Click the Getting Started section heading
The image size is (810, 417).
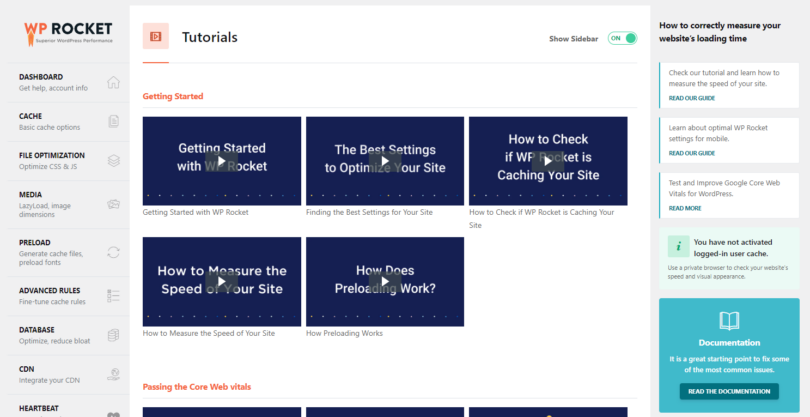pyautogui.click(x=173, y=96)
